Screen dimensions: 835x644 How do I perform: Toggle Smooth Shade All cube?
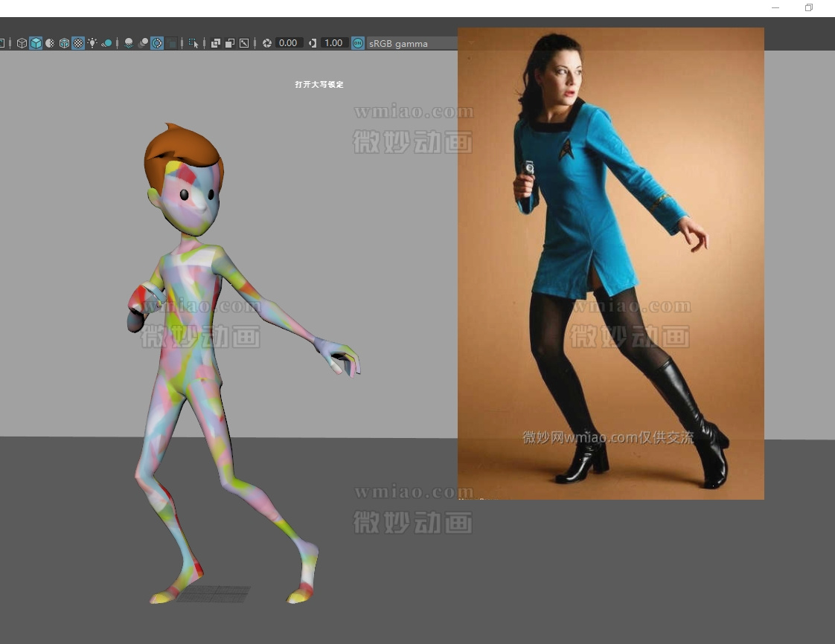tap(36, 43)
